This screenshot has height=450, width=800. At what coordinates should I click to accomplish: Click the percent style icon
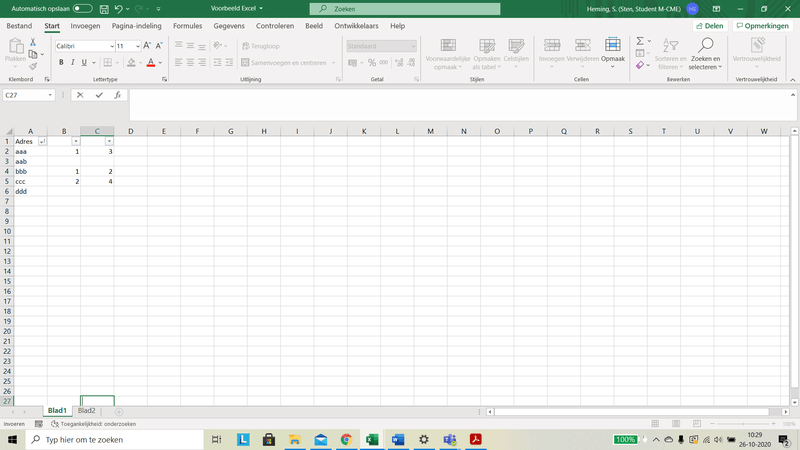pos(372,63)
